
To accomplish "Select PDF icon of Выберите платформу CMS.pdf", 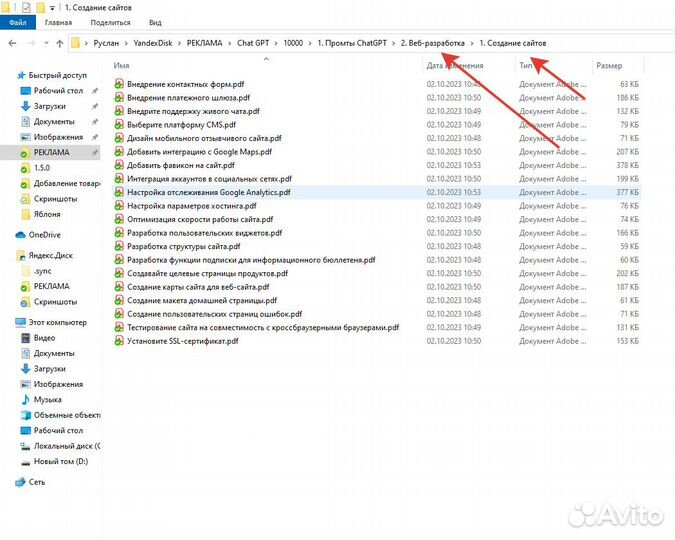I will [x=119, y=125].
